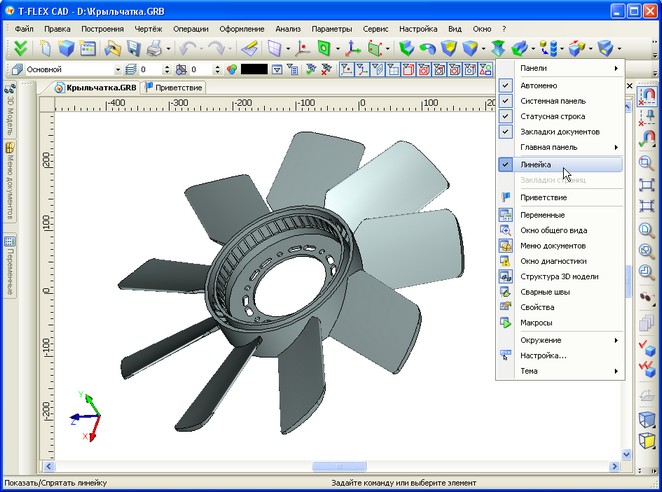Click the Переменные icon in menu
Screen dimensions: 662x492
pyautogui.click(x=506, y=215)
